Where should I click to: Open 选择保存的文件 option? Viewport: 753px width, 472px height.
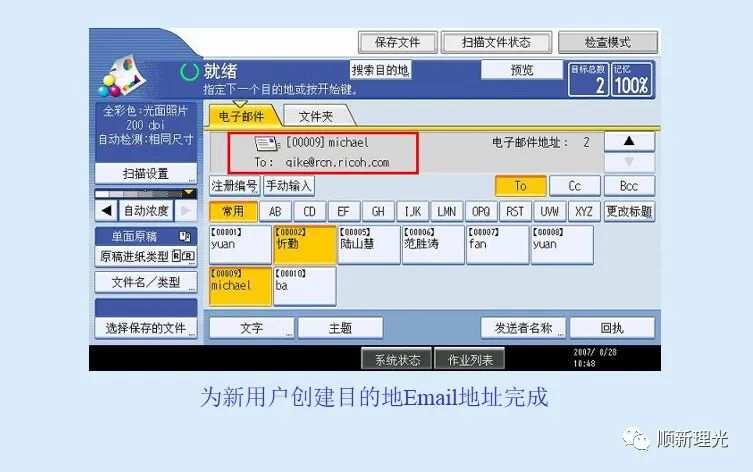pos(146,328)
